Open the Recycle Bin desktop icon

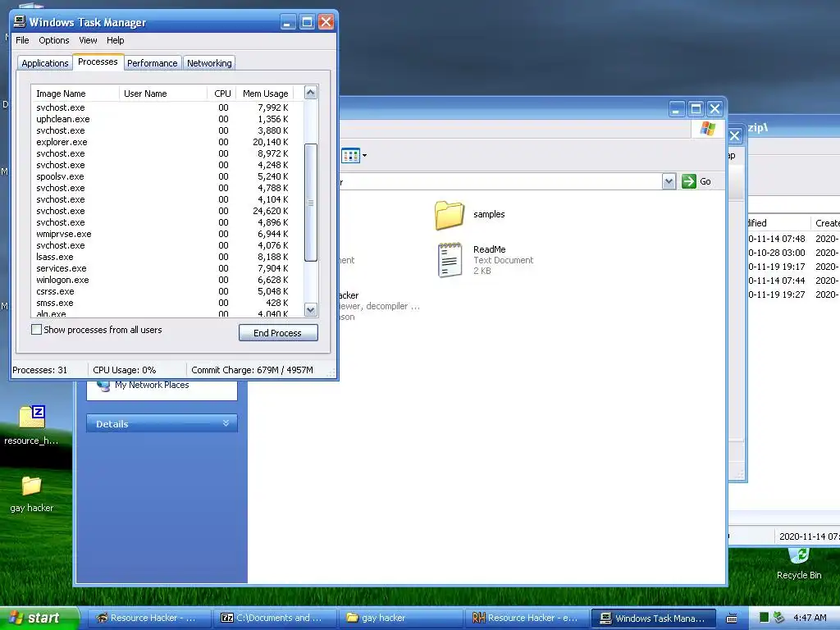click(799, 557)
